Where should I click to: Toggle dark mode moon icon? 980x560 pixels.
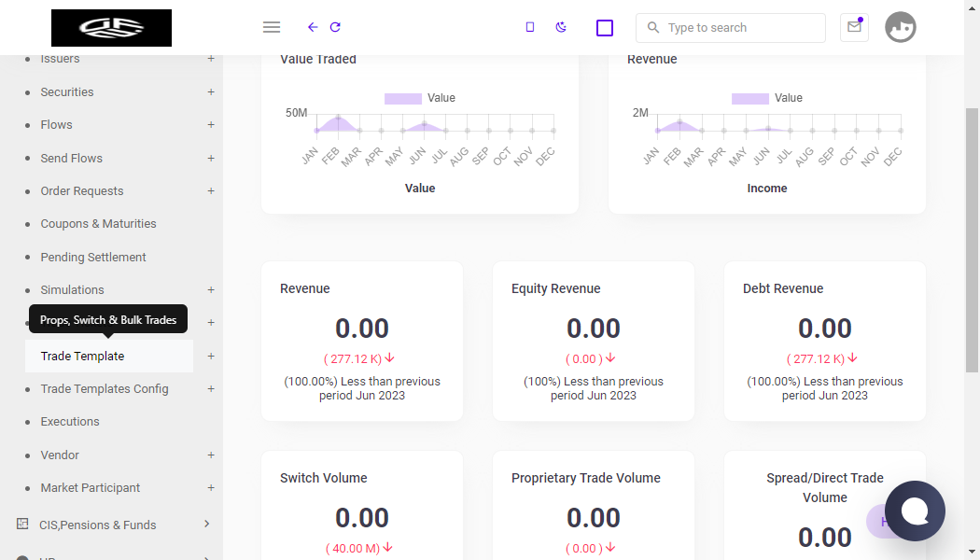point(561,27)
